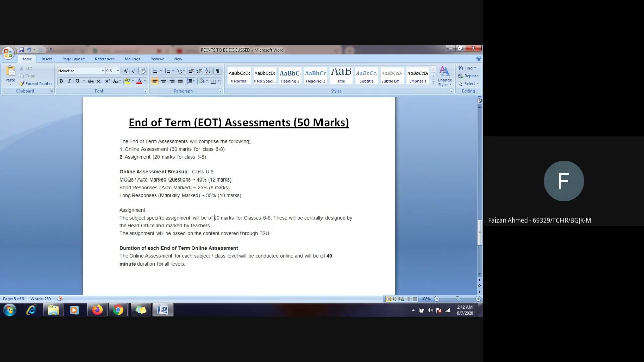The height and width of the screenshot is (362, 644).
Task: Shrink the font size
Action: pos(133,71)
